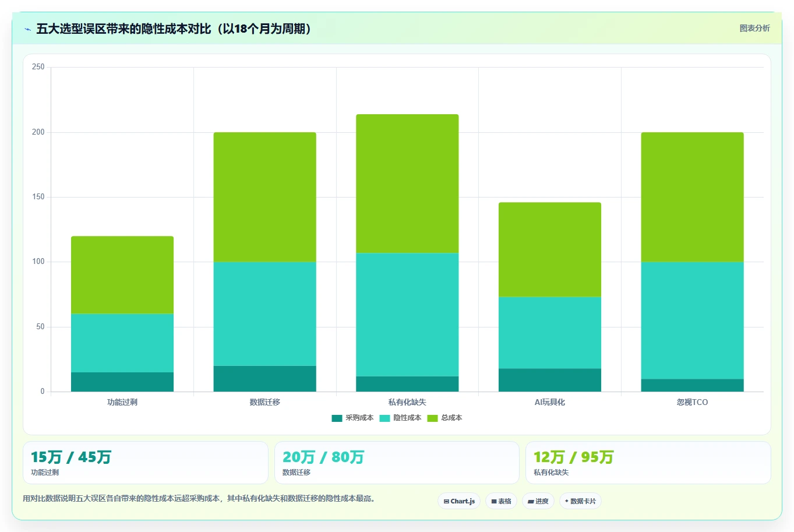This screenshot has height=532, width=794.
Task: Click the turquoise 隐性成本 legend swatch
Action: tap(384, 418)
